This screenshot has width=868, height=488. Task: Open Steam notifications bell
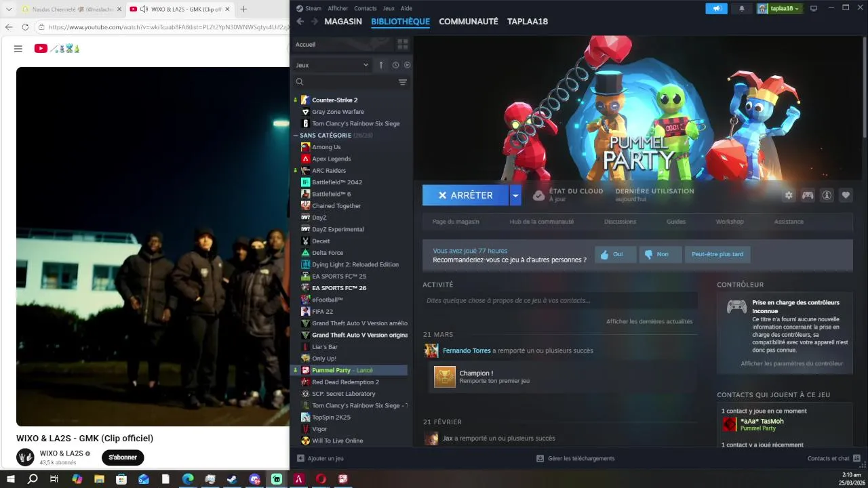pos(741,8)
